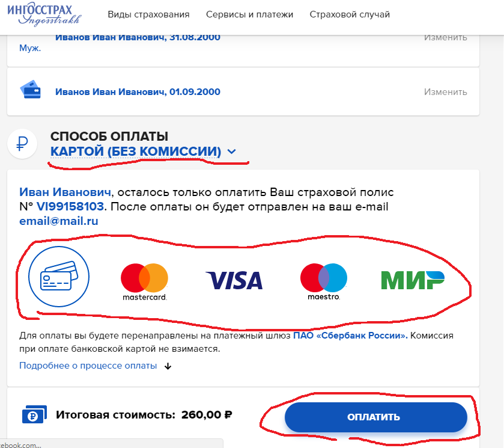Screen dimensions: 504x448
Task: Open the КАРТОЙ (БЕЗ КОМИССИИ) selector
Action: [136, 152]
